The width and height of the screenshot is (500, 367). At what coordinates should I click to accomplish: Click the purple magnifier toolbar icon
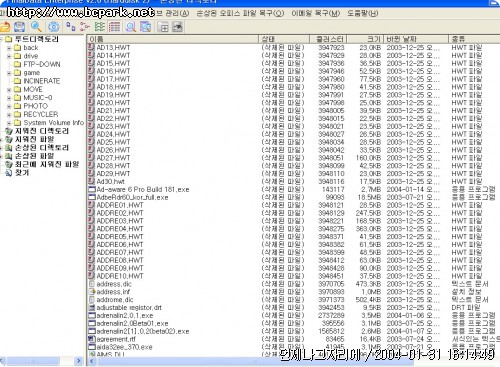131,27
